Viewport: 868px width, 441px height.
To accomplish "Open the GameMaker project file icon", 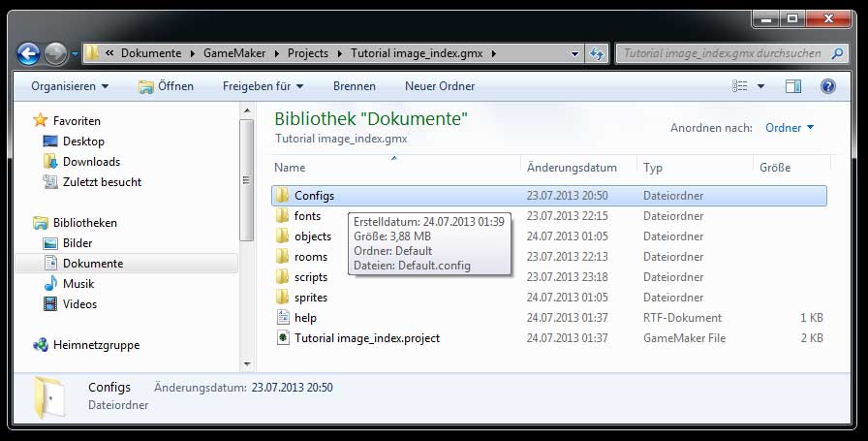I will click(x=282, y=338).
